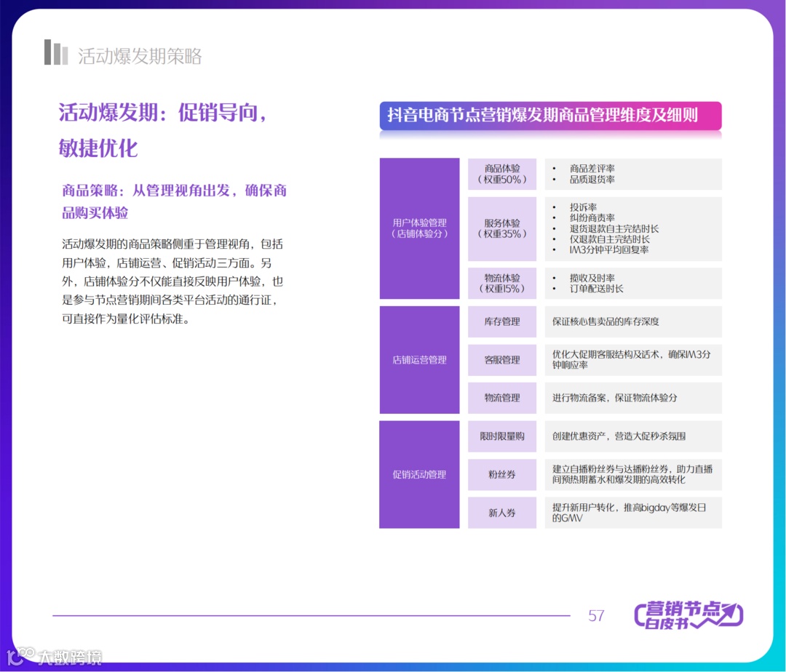Click paragraph line starting 是参与节点营销期间
The image size is (786, 672).
coord(170,300)
